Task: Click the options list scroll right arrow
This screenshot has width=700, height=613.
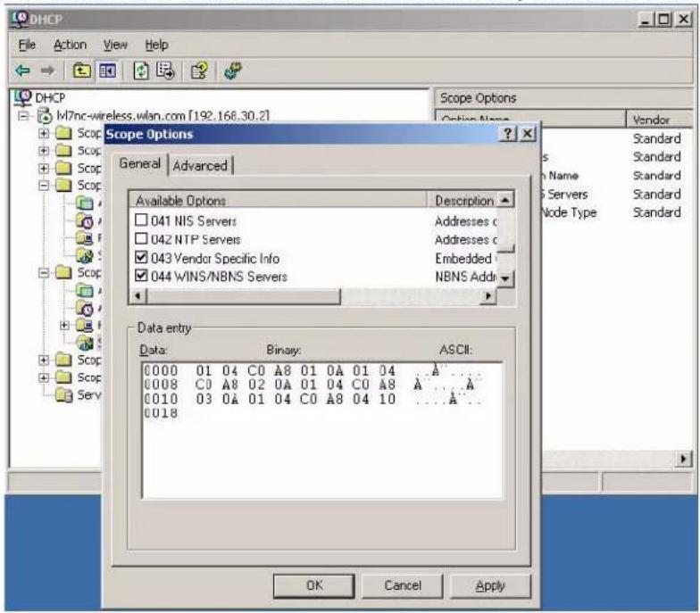Action: [x=488, y=296]
